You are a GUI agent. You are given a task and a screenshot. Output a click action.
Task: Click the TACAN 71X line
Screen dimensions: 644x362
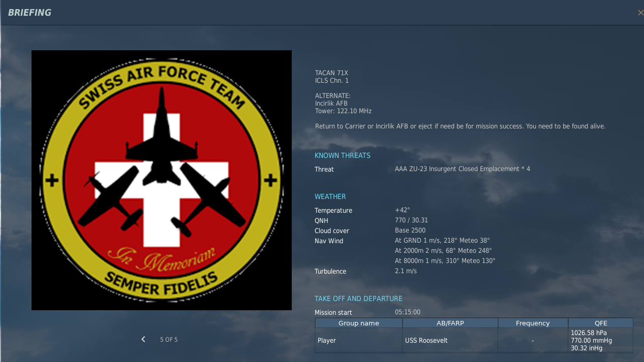point(331,73)
